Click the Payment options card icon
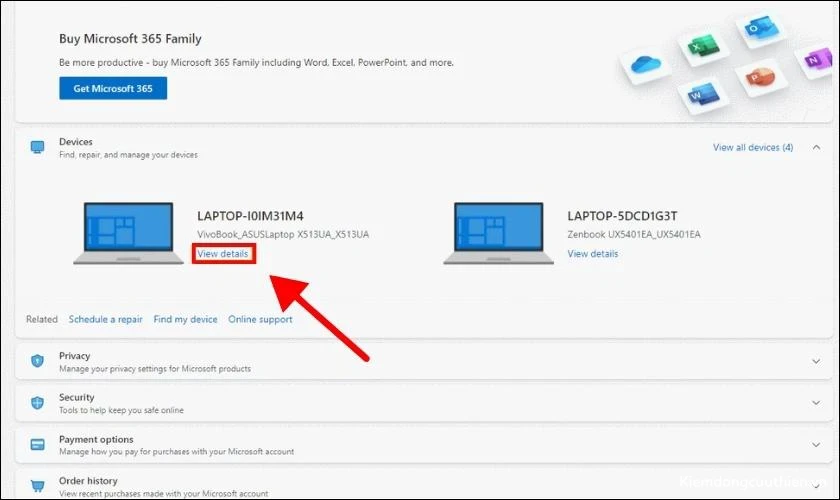The height and width of the screenshot is (500, 840). [x=38, y=445]
